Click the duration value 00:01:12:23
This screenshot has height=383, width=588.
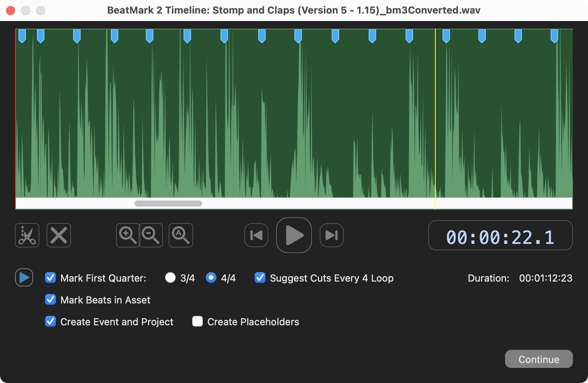coord(546,278)
